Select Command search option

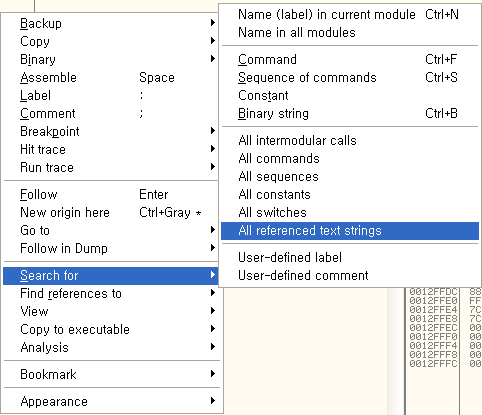coord(350,59)
